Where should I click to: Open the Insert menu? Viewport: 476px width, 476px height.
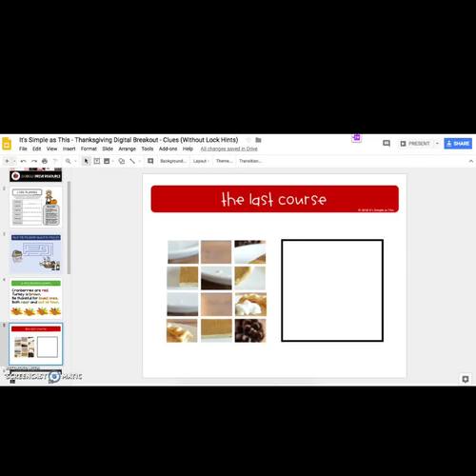(69, 149)
